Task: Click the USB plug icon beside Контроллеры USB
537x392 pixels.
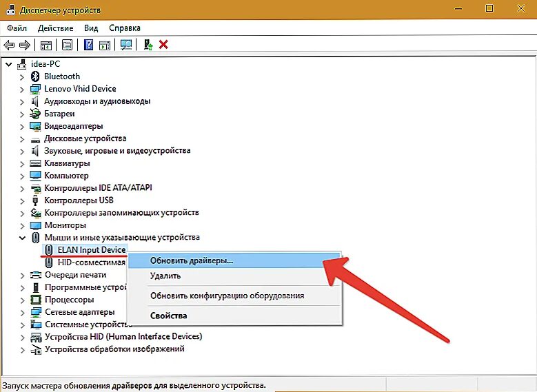Action: (35, 200)
